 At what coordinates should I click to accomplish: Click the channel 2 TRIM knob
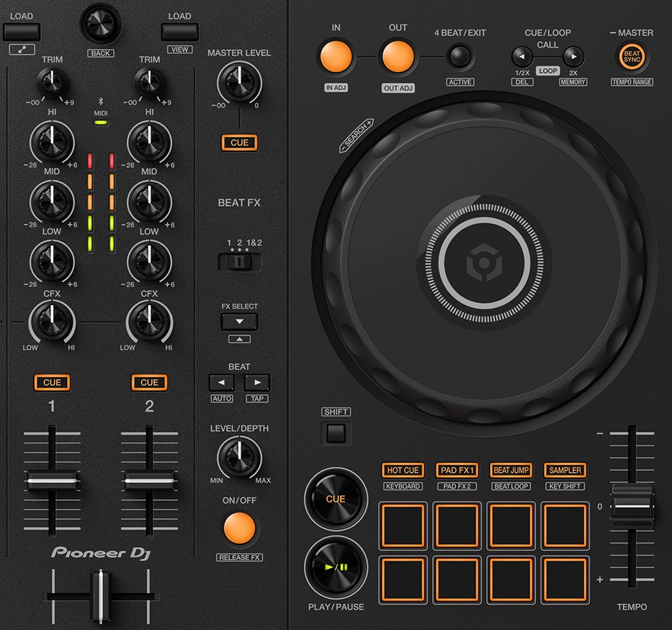point(150,82)
